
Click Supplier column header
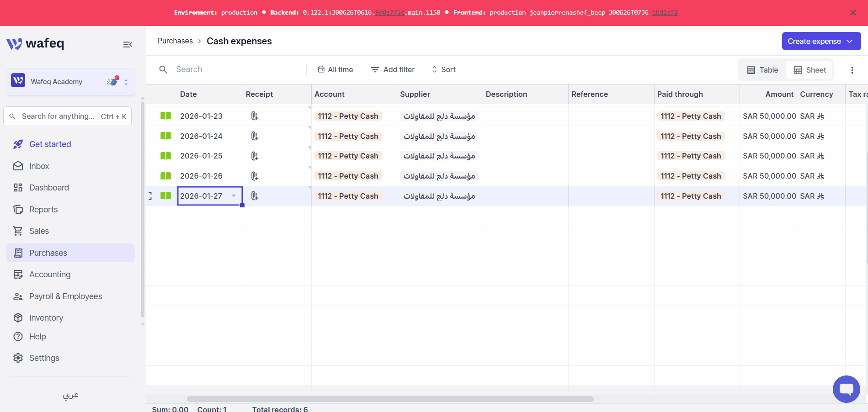click(440, 94)
